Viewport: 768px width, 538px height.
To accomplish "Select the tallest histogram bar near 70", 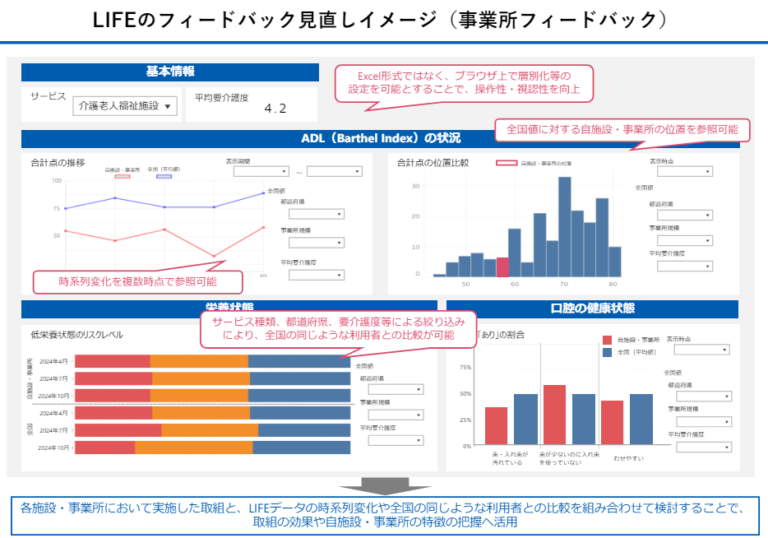I will point(564,227).
